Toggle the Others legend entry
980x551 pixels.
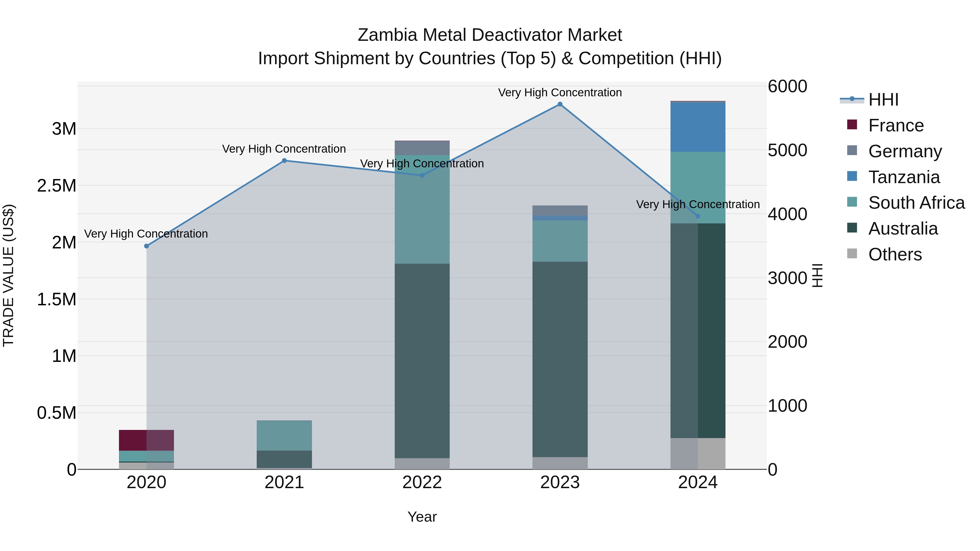coord(884,254)
